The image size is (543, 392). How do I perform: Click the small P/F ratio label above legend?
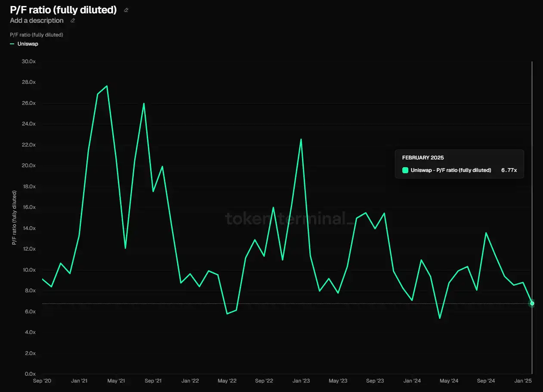point(37,35)
